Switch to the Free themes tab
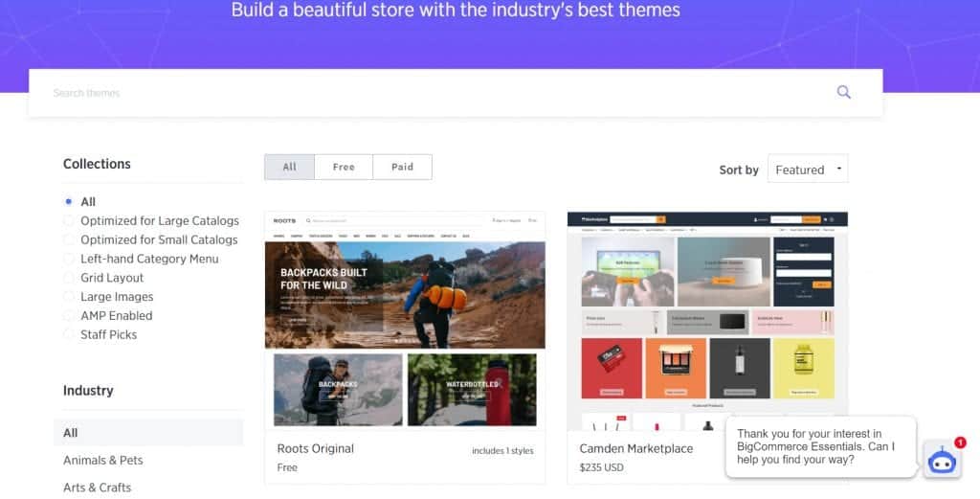This screenshot has width=980, height=499. pos(344,167)
